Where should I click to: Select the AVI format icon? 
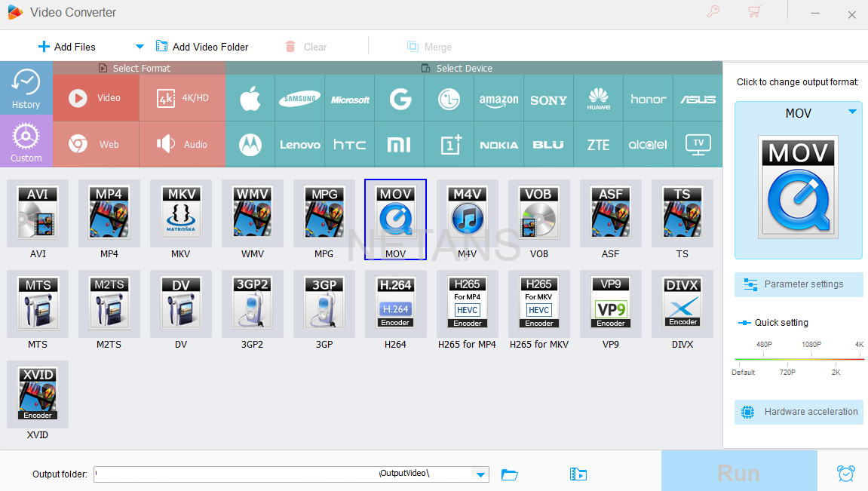[x=38, y=213]
